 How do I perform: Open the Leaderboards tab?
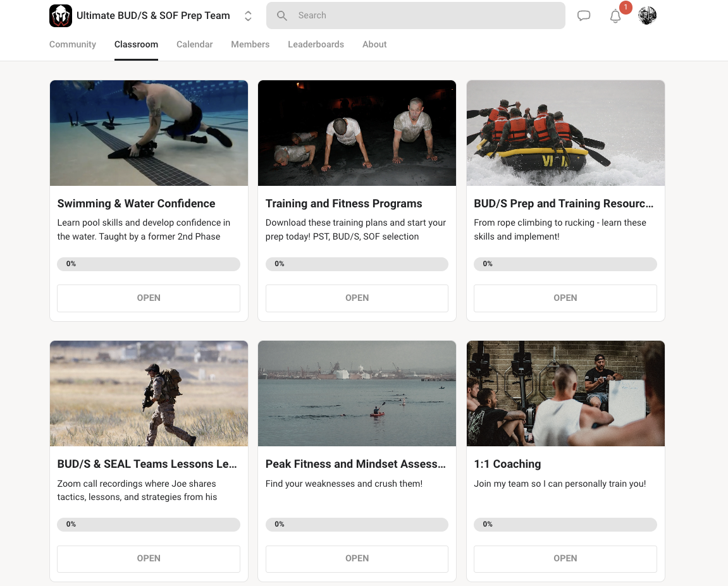pos(316,44)
